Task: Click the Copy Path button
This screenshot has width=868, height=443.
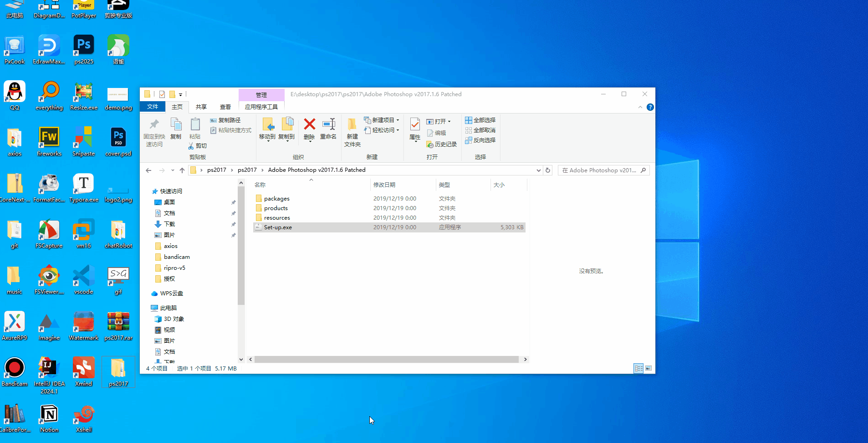Action: pos(225,120)
